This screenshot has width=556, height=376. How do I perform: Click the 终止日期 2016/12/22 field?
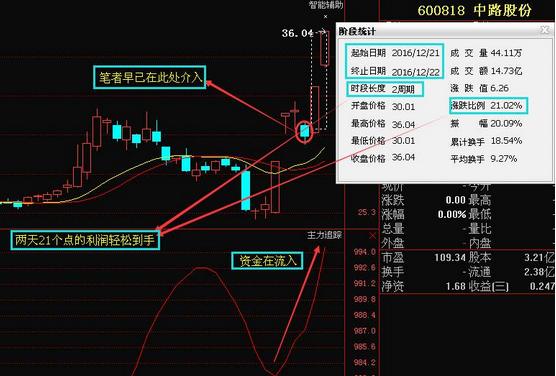[395, 71]
